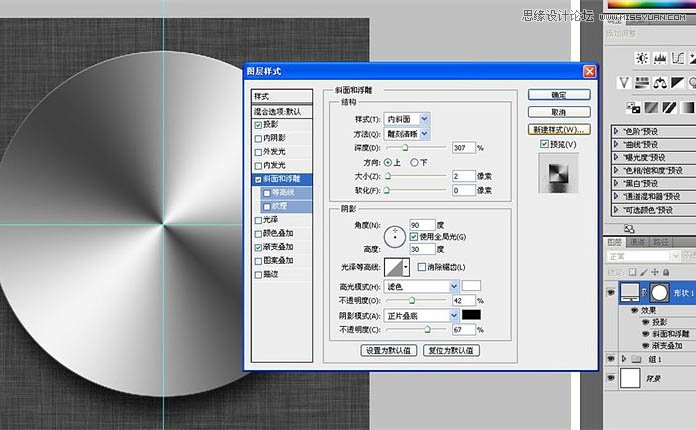Switch to the 路径 (Paths) tab
The height and width of the screenshot is (430, 696).
point(660,242)
